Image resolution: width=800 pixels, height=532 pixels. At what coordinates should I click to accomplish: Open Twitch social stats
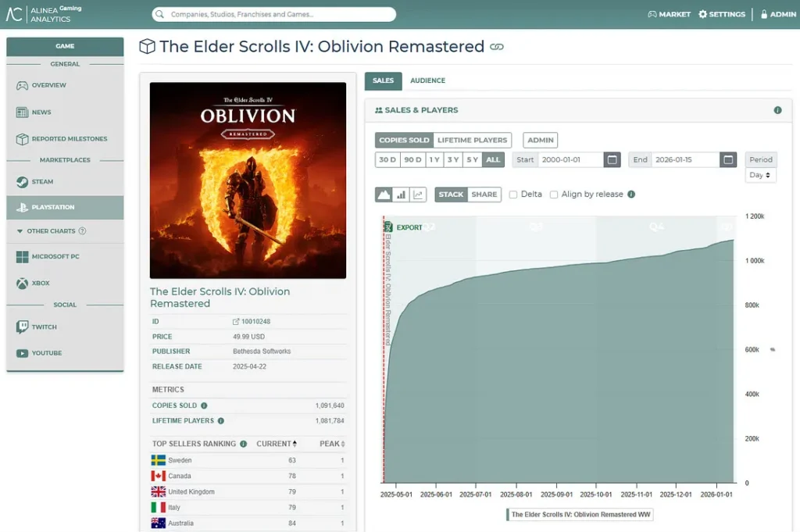44,327
